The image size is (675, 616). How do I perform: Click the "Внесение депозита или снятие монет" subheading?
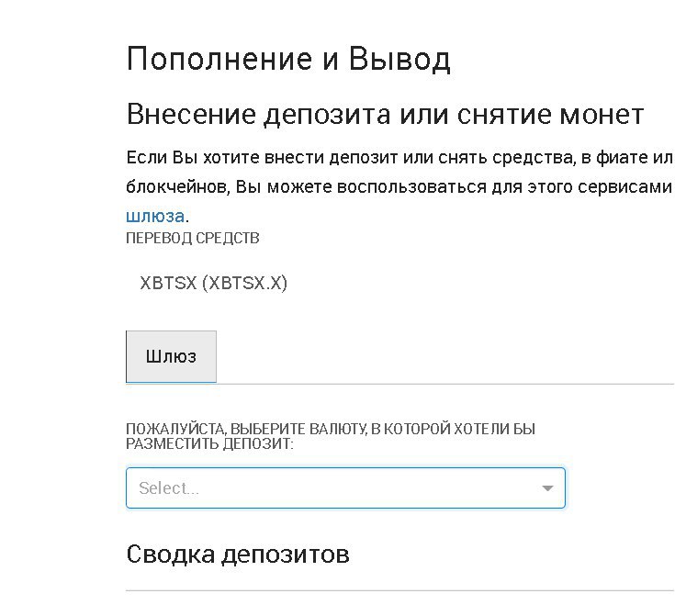tap(385, 115)
